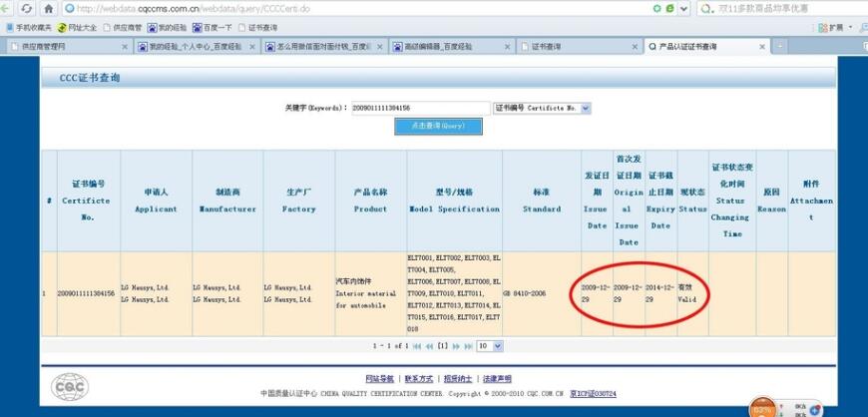This screenshot has height=417, width=868.
Task: Open the rows-per-page 10 dropdown
Action: coord(490,346)
